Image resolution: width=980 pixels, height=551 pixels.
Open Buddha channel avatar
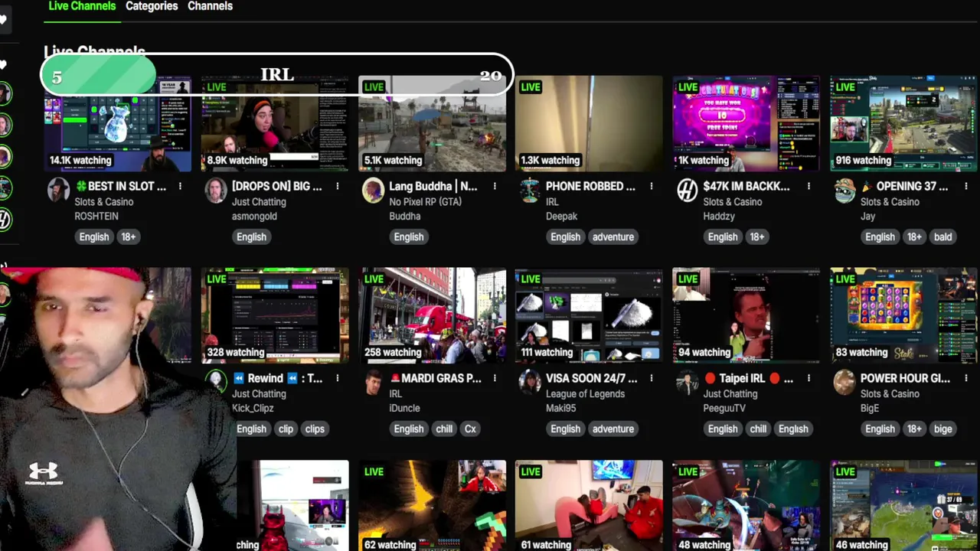(x=373, y=190)
